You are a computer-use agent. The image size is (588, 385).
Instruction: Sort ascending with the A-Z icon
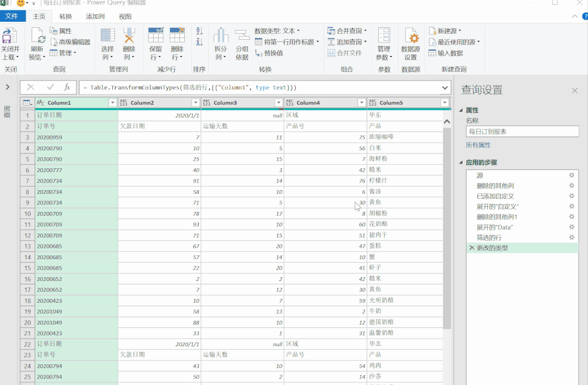199,31
